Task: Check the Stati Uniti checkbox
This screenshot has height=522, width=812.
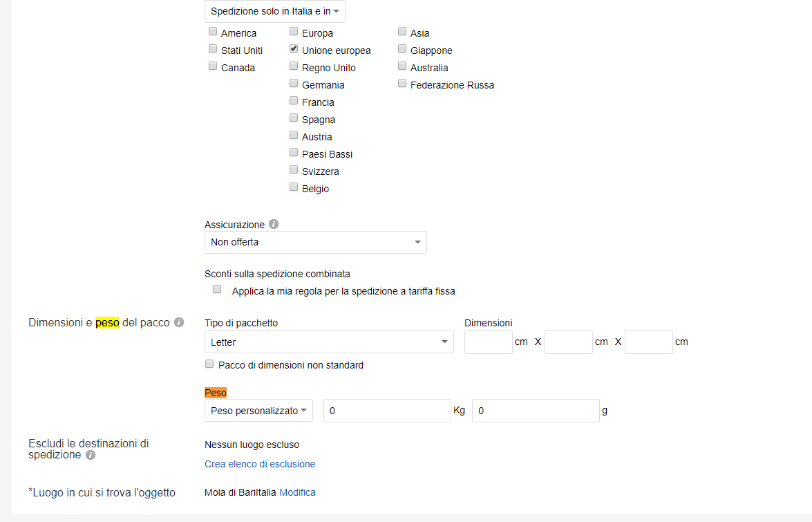Action: pyautogui.click(x=213, y=49)
